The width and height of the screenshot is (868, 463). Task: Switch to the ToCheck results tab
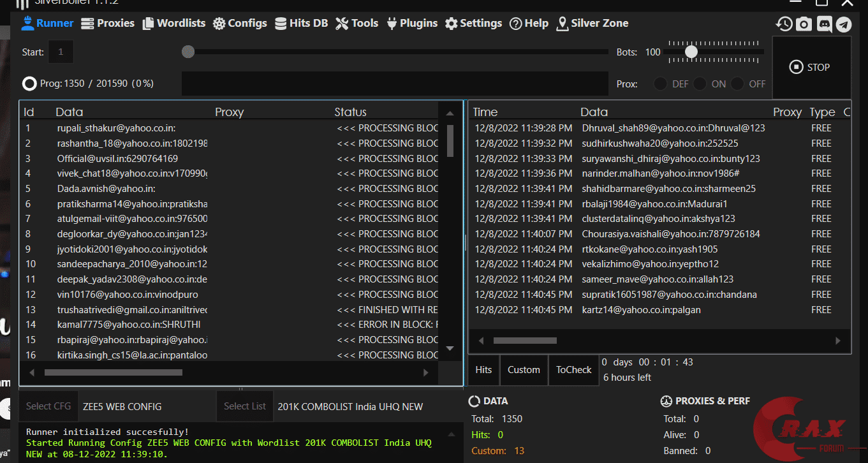(573, 370)
